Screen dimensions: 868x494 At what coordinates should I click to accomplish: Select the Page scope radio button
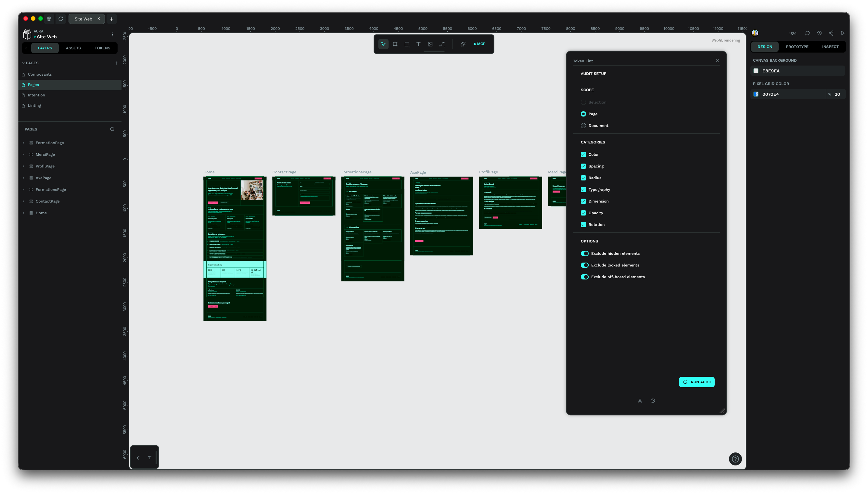tap(583, 114)
